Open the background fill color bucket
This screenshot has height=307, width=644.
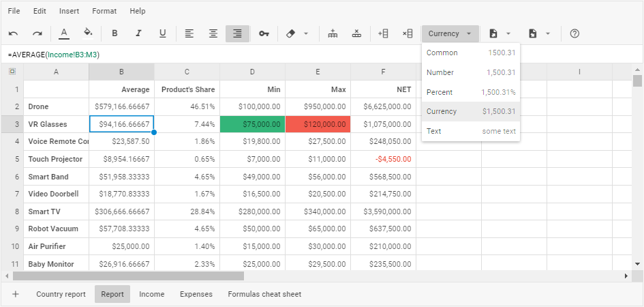tap(88, 33)
